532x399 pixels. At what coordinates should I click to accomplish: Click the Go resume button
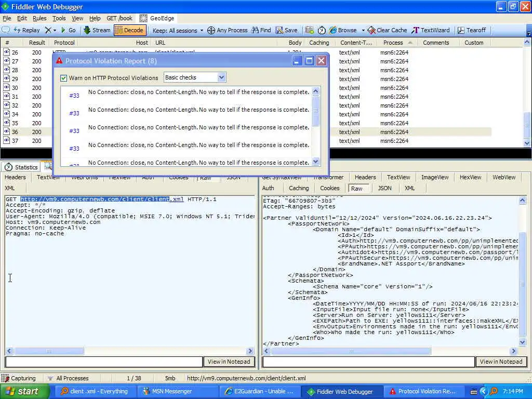68,30
